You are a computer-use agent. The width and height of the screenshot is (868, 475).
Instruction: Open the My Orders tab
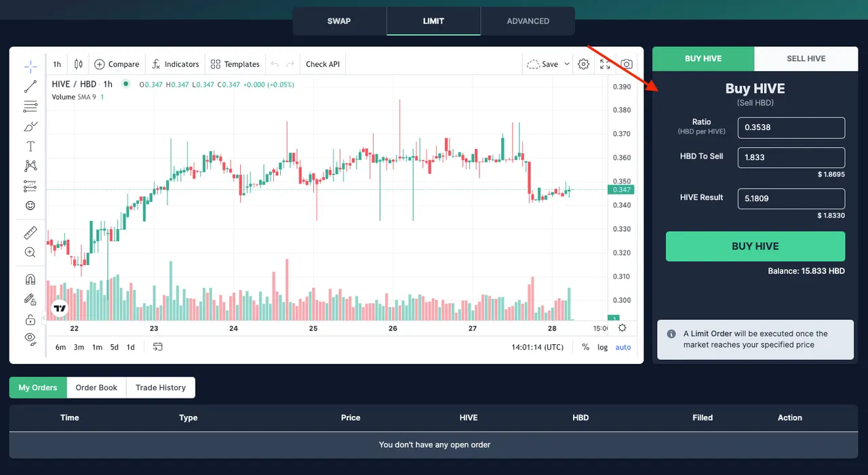[38, 388]
